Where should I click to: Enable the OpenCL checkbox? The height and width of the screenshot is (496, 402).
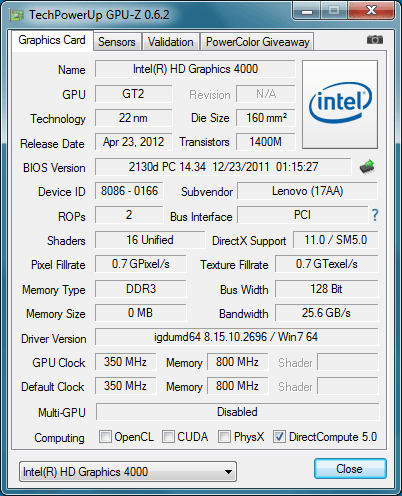click(x=105, y=437)
